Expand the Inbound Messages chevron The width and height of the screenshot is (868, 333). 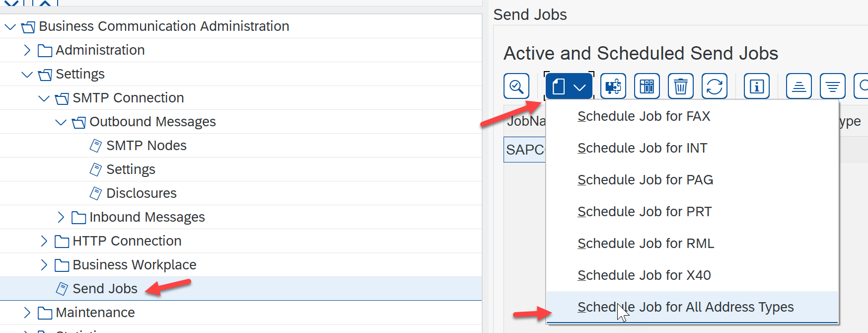pyautogui.click(x=61, y=217)
